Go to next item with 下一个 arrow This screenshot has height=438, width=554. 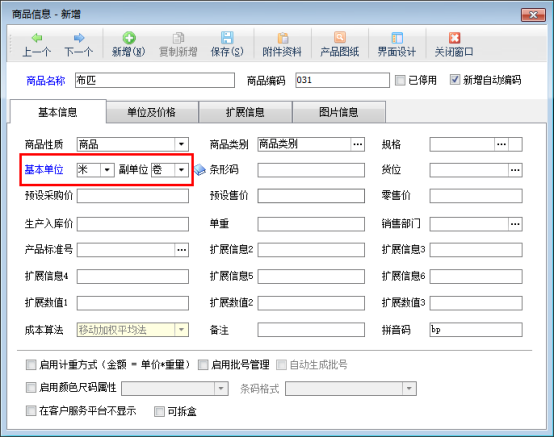[x=79, y=38]
